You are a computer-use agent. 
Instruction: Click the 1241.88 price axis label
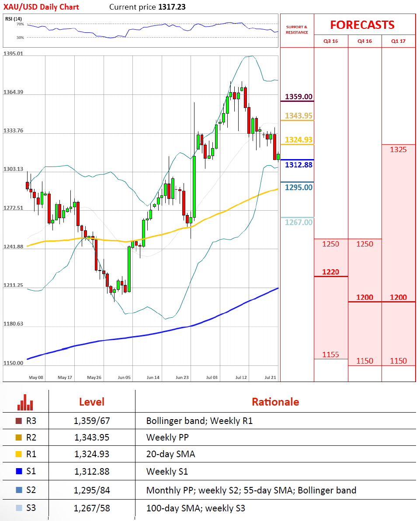pyautogui.click(x=13, y=247)
